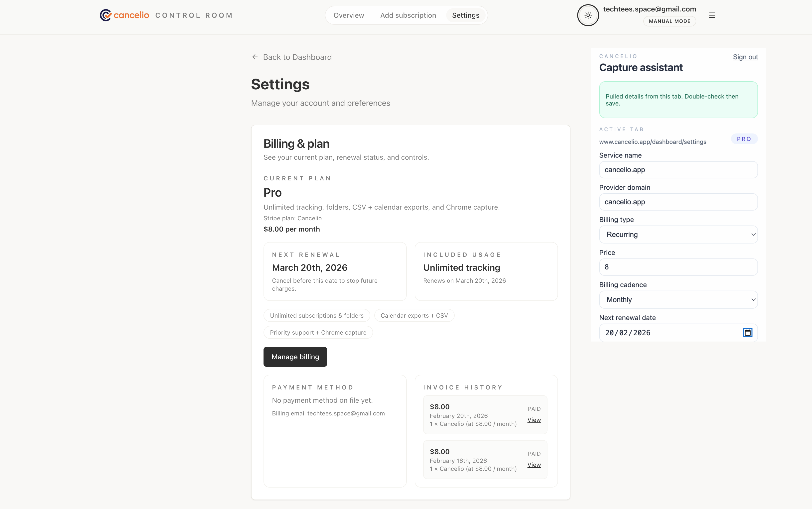Open the Billing type dropdown showing Recurring

coord(678,234)
